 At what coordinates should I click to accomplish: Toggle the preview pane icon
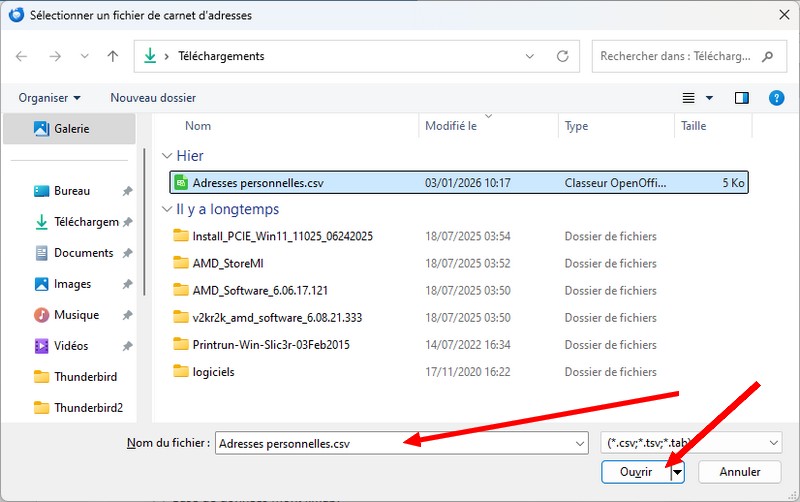742,98
